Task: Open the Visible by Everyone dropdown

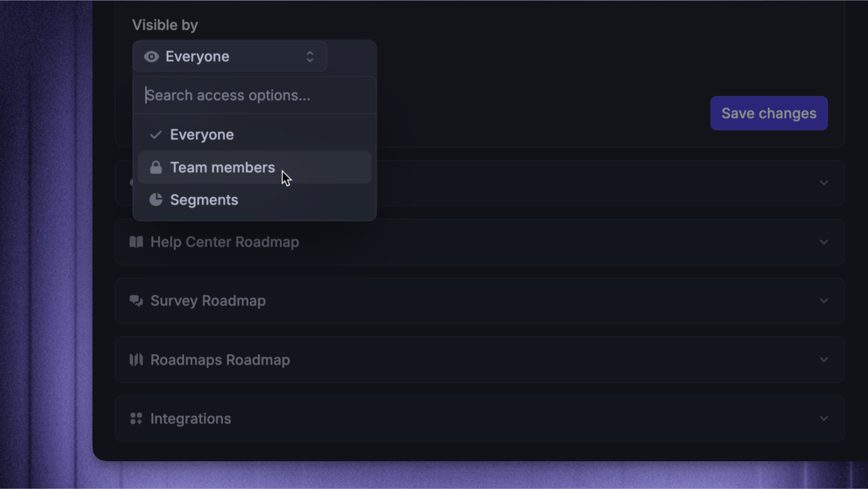Action: pyautogui.click(x=230, y=56)
